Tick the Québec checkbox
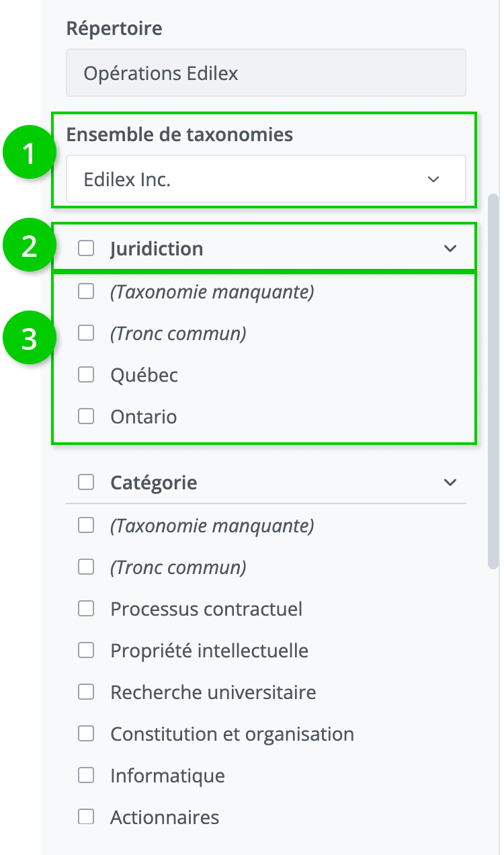 coord(86,374)
